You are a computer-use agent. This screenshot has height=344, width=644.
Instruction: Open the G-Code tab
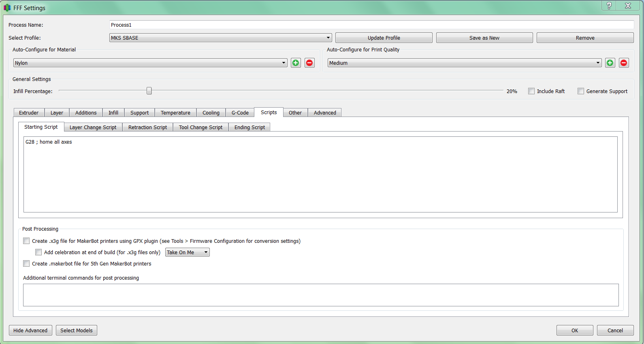pos(240,113)
